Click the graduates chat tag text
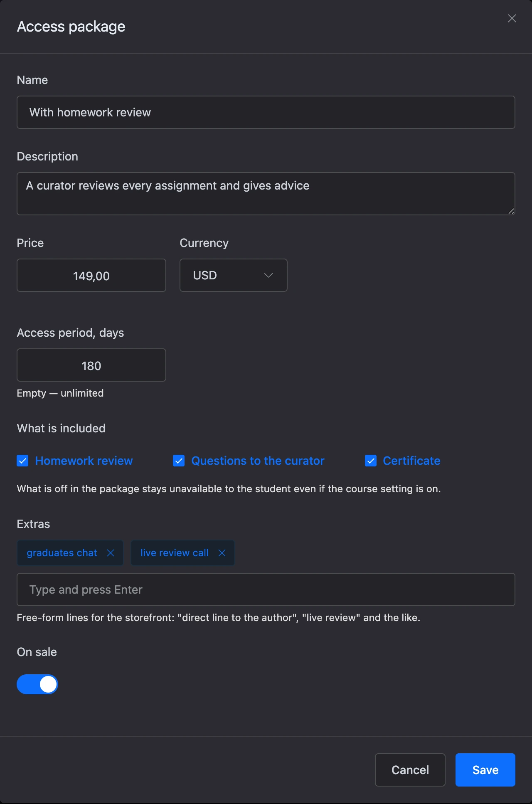Screen dimensions: 532x804 (x=62, y=553)
